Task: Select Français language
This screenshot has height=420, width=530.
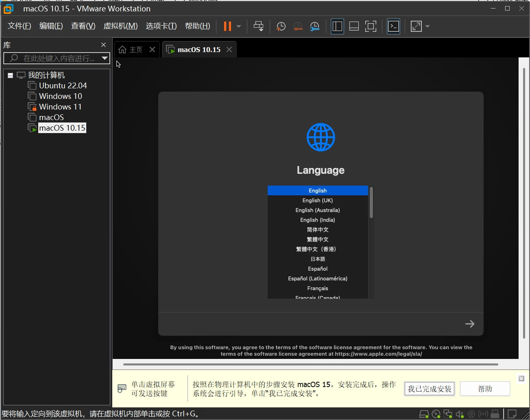Action: tap(318, 288)
